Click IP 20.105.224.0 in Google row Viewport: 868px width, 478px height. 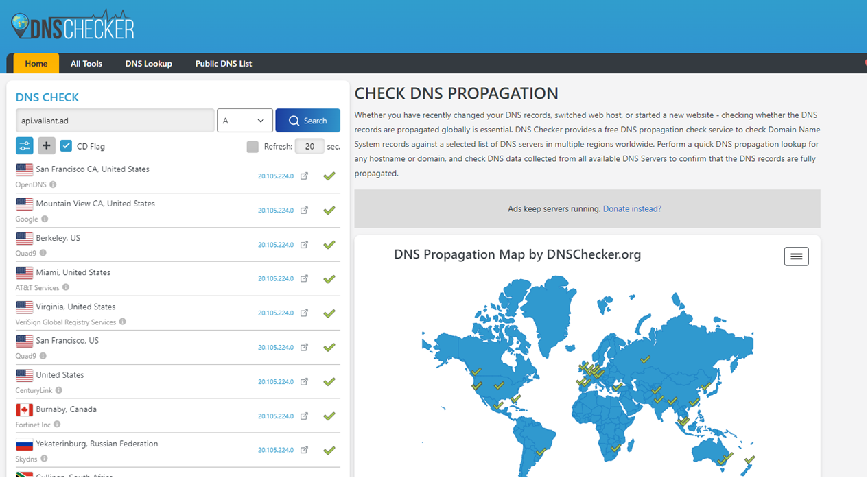[x=276, y=211]
